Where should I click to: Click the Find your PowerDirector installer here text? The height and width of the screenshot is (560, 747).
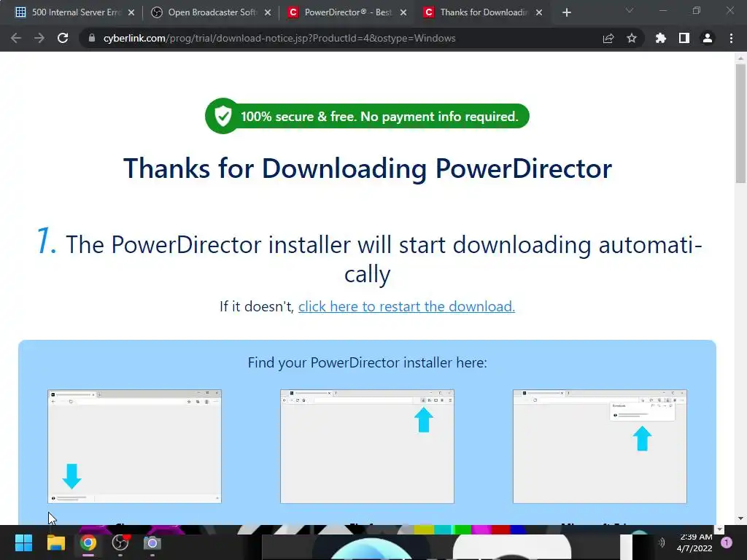(368, 363)
